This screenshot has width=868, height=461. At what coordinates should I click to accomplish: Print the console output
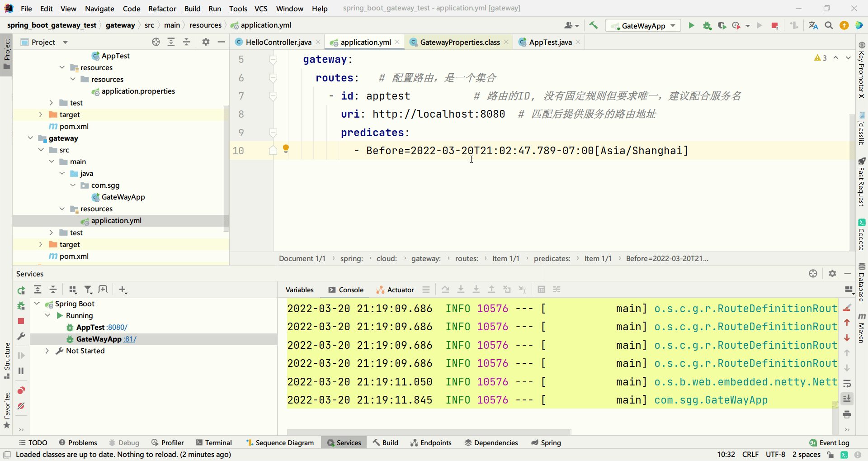click(x=847, y=414)
